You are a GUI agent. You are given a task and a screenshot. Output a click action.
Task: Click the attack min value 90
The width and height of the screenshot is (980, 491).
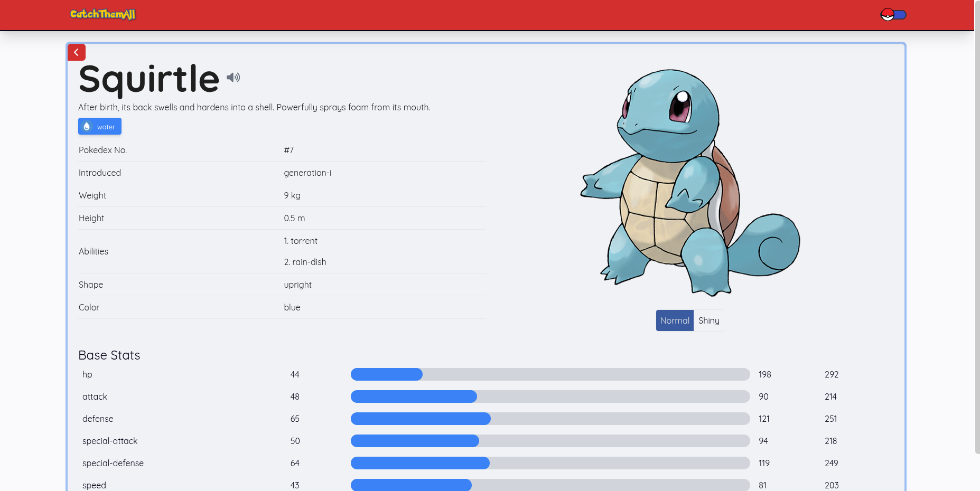(x=763, y=396)
